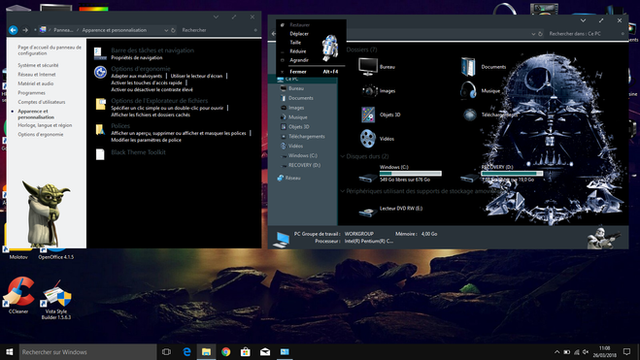The height and width of the screenshot is (360, 640).
Task: Click the Barre des tâches et navigation icon
Action: pos(100,53)
